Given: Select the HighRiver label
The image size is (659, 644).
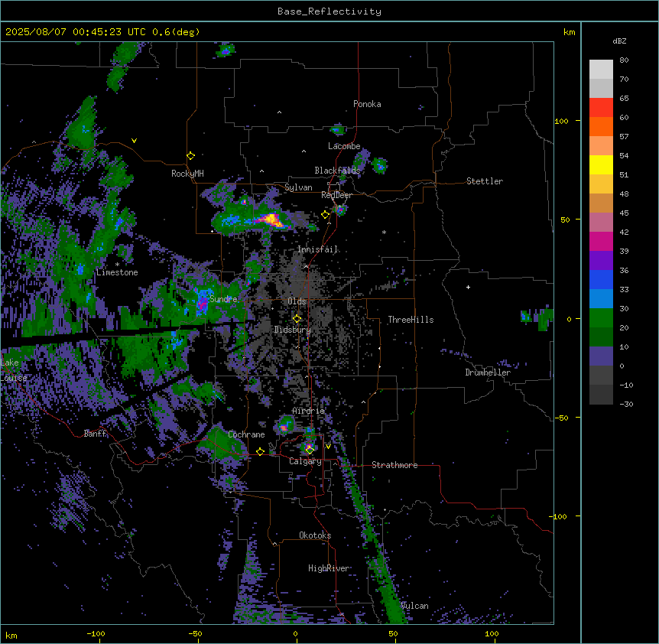Looking at the screenshot, I should click(x=328, y=568).
